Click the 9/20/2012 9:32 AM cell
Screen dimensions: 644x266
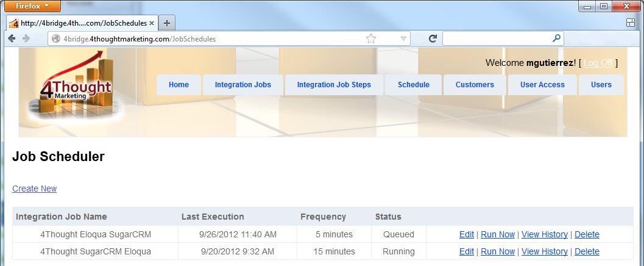coord(238,251)
